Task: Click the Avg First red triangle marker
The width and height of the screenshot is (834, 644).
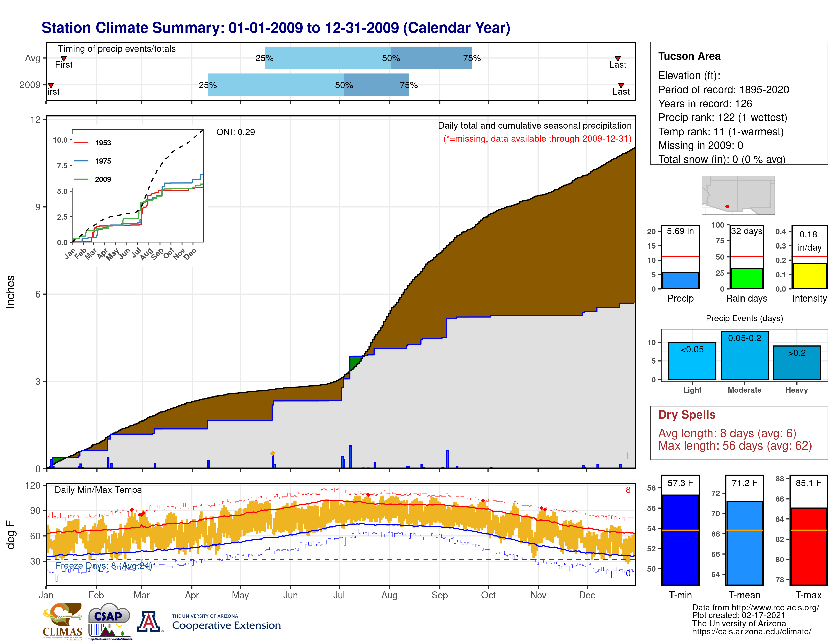Action: click(64, 58)
